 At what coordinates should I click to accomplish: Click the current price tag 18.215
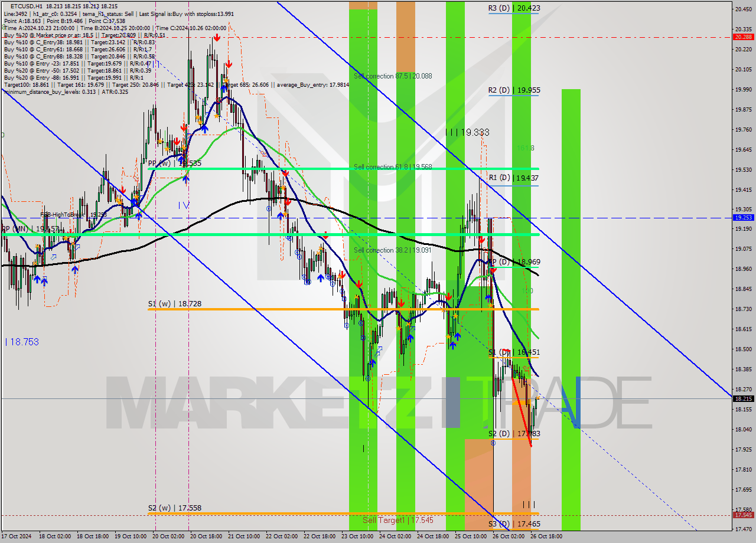click(x=743, y=398)
